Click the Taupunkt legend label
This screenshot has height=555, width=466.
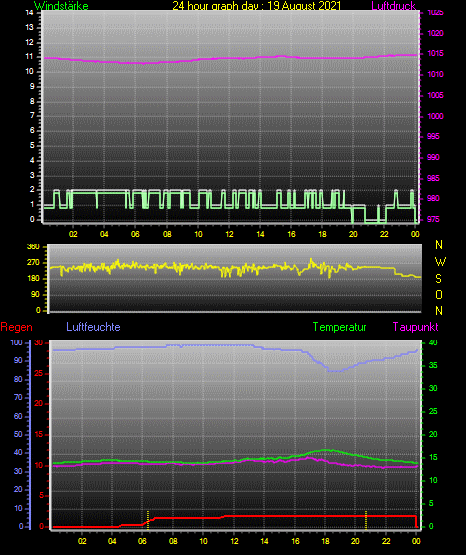pyautogui.click(x=415, y=327)
